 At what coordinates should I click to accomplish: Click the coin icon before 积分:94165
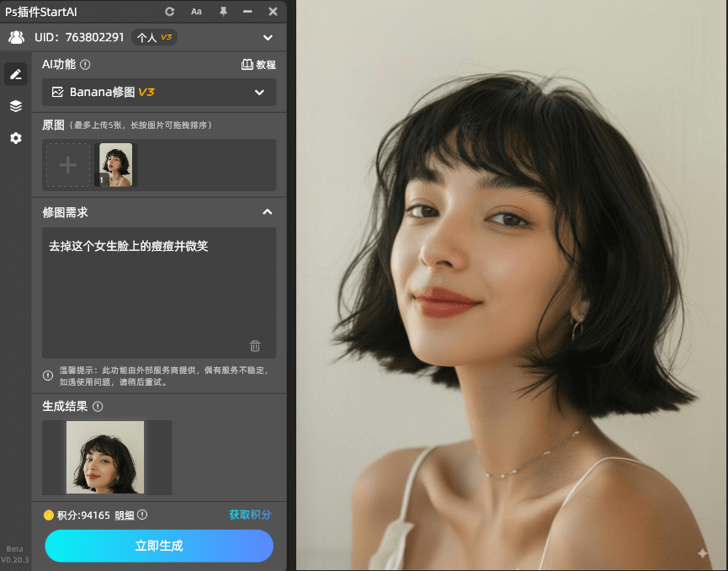tap(48, 515)
